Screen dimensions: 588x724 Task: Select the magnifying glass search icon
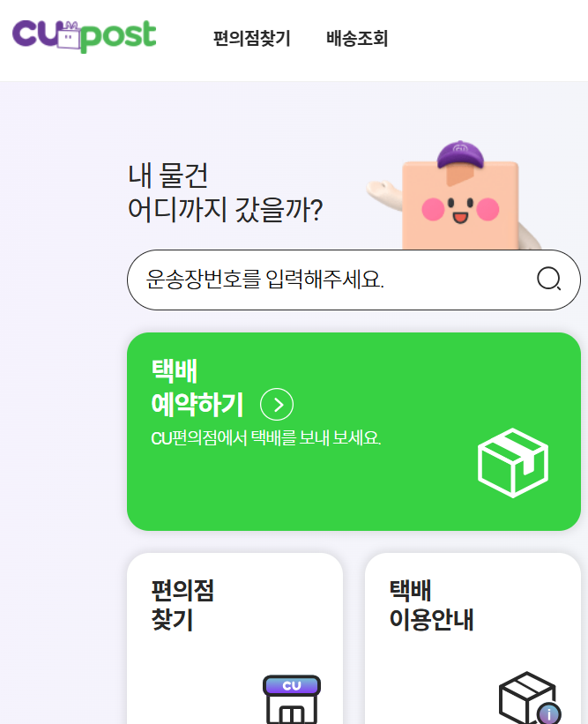click(x=549, y=280)
